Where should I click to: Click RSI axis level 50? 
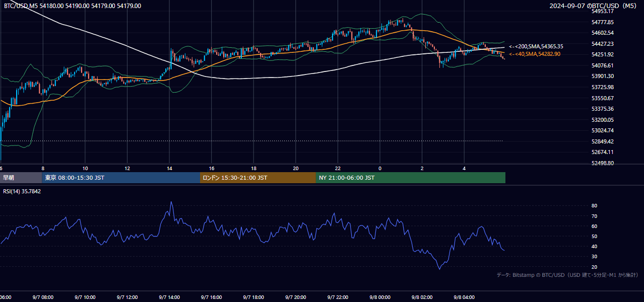pos(595,236)
